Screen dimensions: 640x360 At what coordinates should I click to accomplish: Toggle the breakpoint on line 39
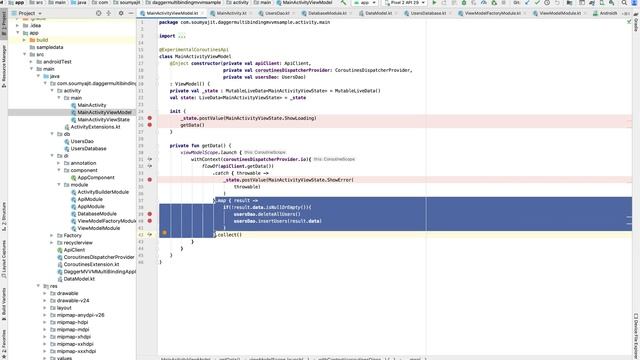tap(150, 214)
